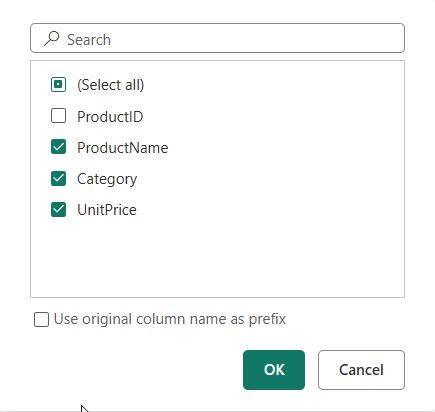Screen dimensions: 435x412
Task: Toggle the (Select all) checkbox
Action: [x=58, y=84]
